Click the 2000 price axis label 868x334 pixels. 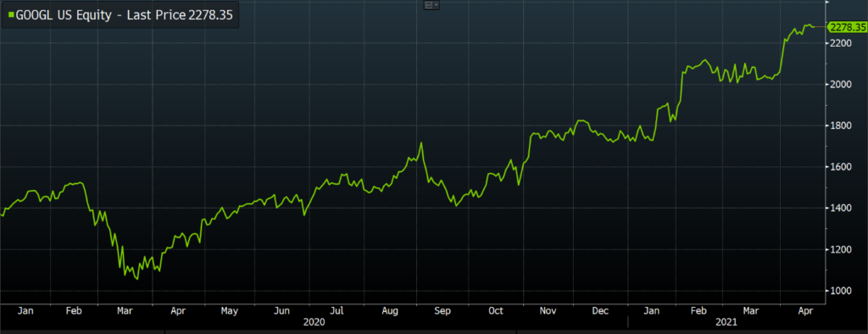tap(841, 85)
